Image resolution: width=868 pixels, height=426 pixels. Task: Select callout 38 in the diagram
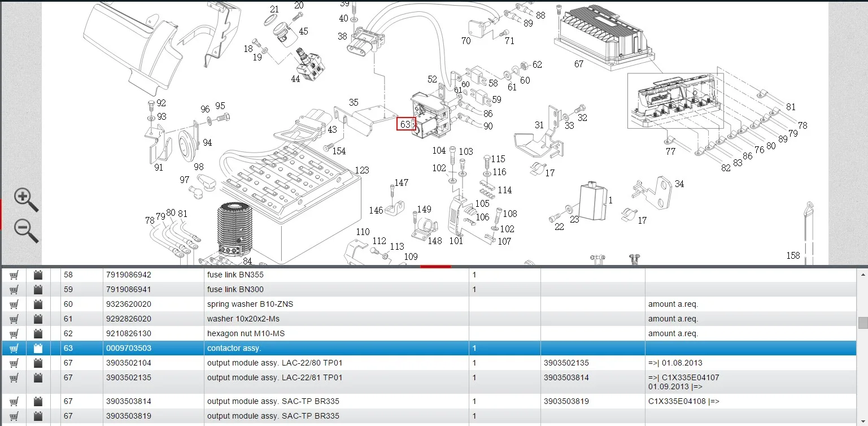point(342,36)
